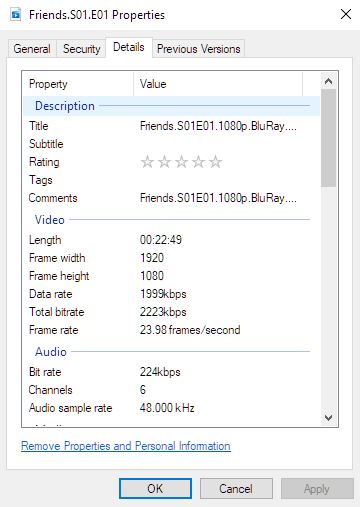Click the Rating property label
This screenshot has height=507, width=360.
click(44, 162)
